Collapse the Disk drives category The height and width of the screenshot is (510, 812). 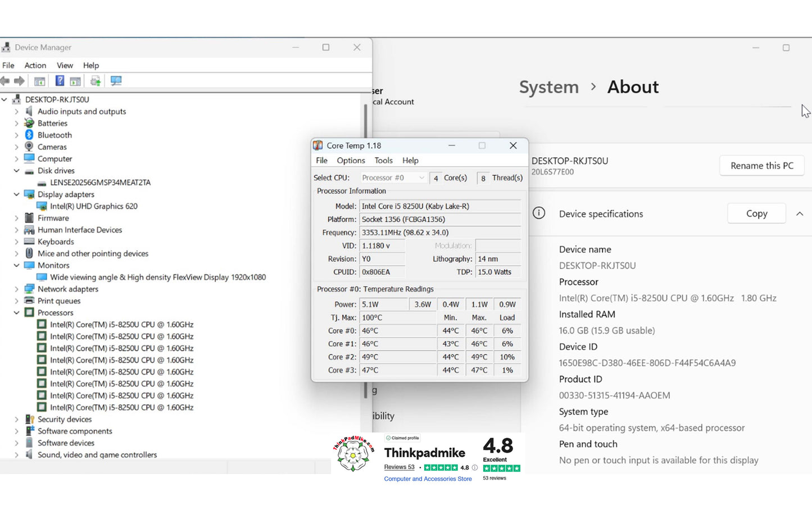click(x=16, y=171)
